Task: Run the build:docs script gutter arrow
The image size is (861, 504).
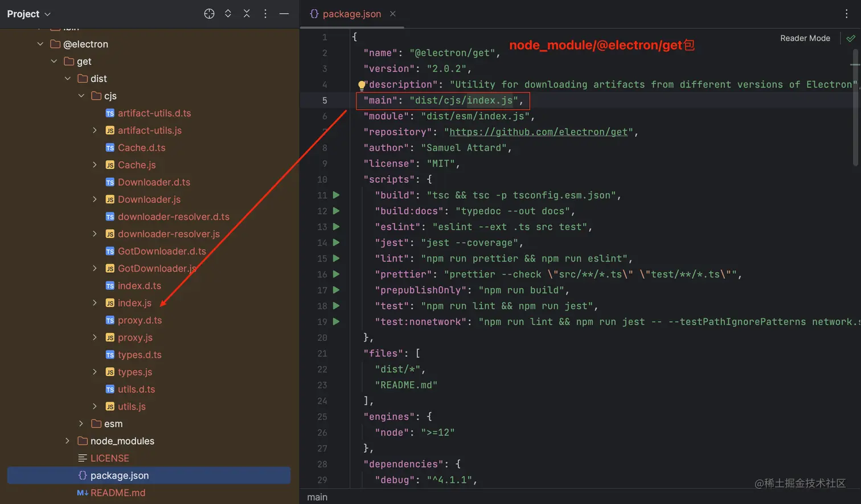Action: click(x=336, y=211)
